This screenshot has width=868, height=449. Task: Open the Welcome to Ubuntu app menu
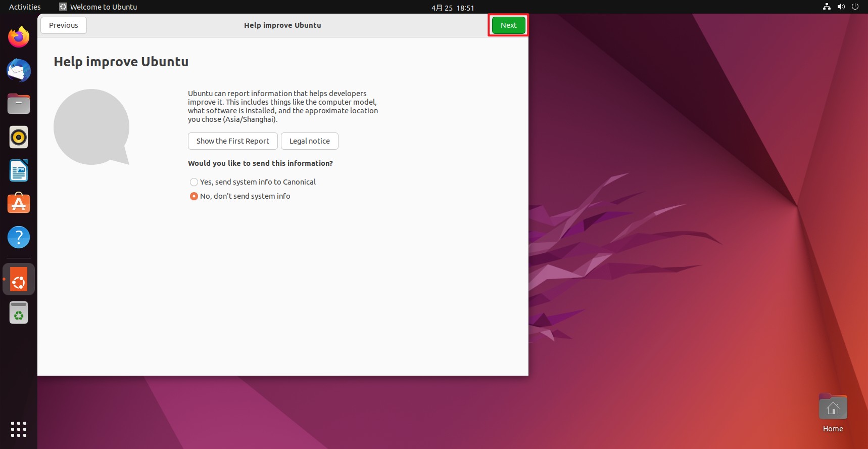[x=98, y=7]
